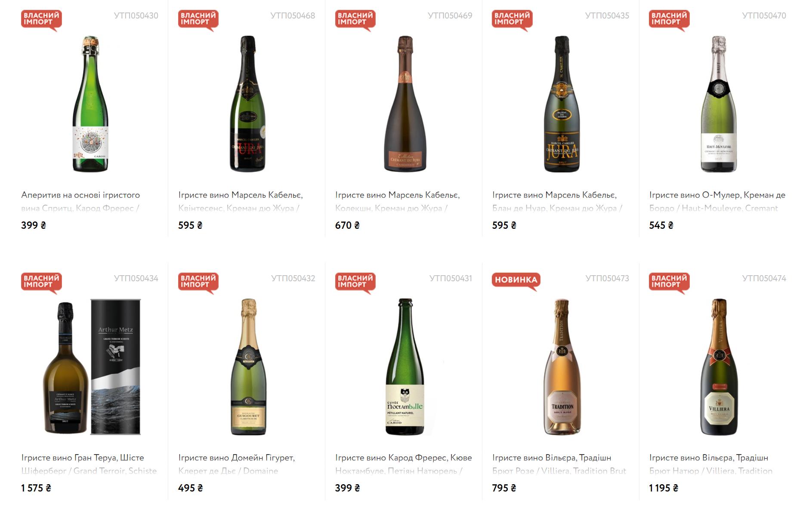Open the Arthur Metz bottle with gift tube image
The width and height of the screenshot is (812, 516).
point(93,367)
